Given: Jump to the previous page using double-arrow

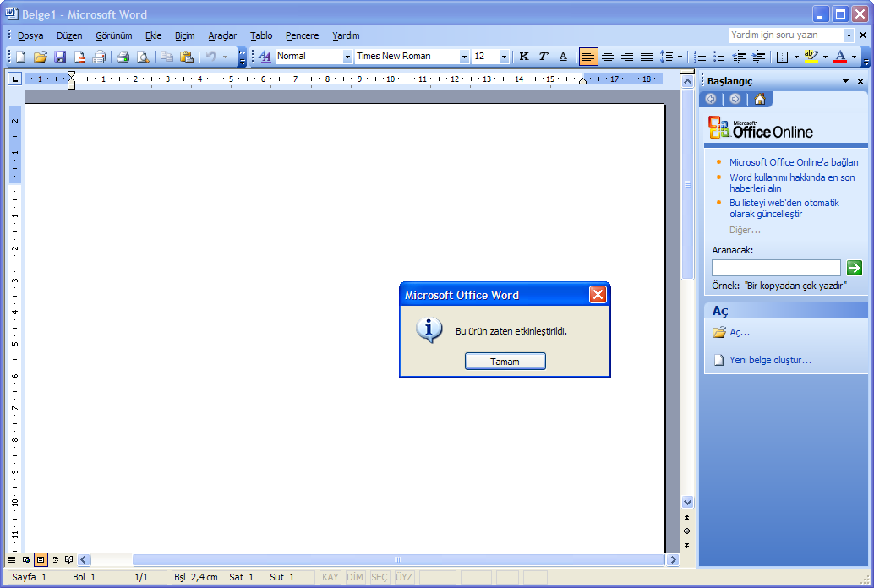Looking at the screenshot, I should coord(686,517).
